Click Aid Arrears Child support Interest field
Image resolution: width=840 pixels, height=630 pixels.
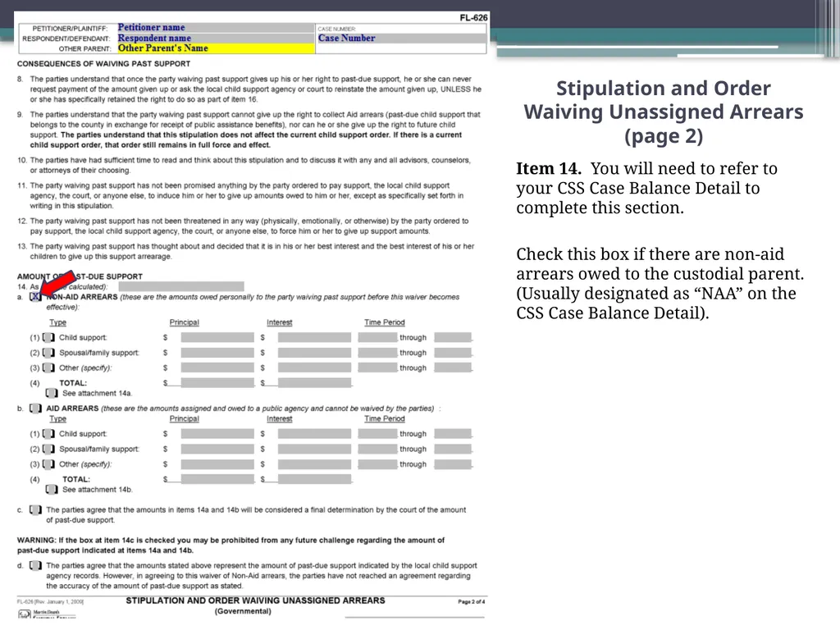(x=314, y=434)
